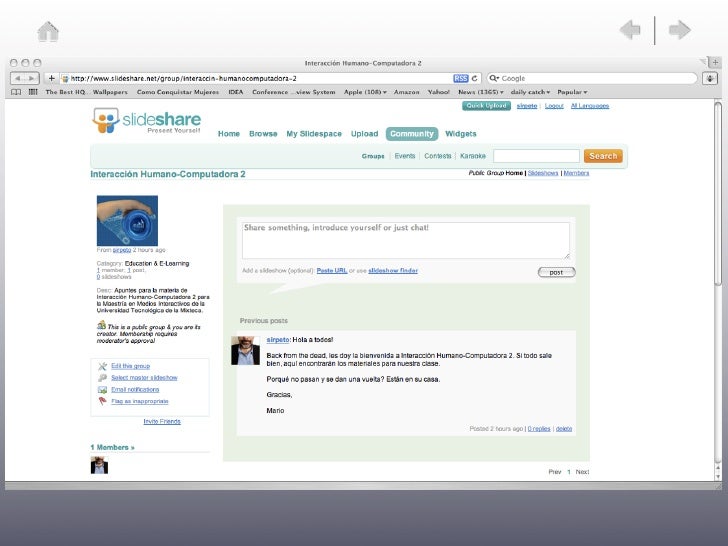
Task: Select the Groups submenu item
Action: (373, 156)
